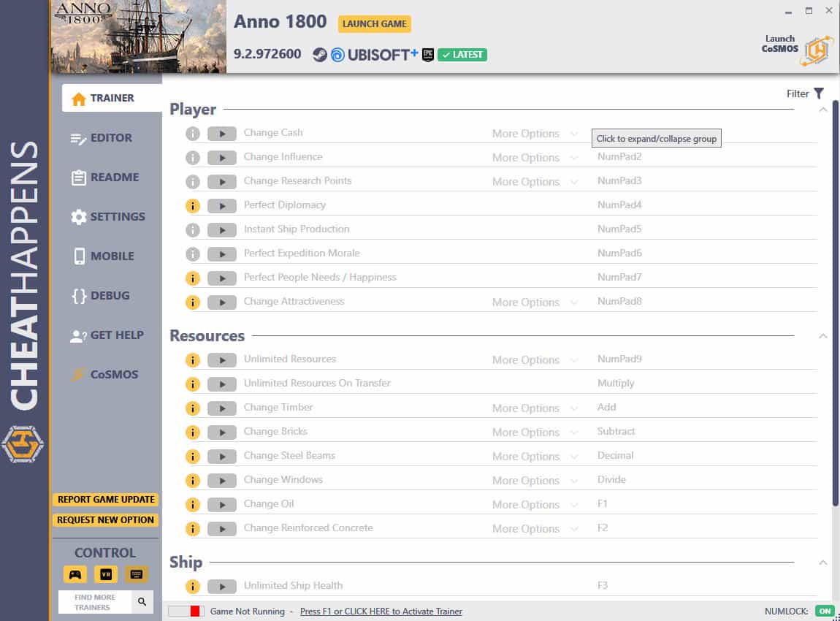The image size is (840, 621).
Task: Open More Options for Unlimited Resources
Action: [535, 360]
